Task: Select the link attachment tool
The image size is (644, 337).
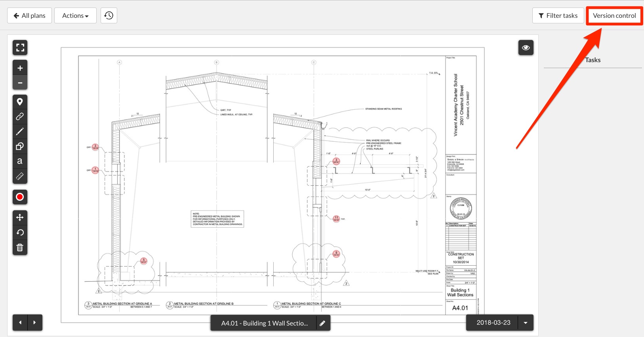Action: tap(20, 116)
